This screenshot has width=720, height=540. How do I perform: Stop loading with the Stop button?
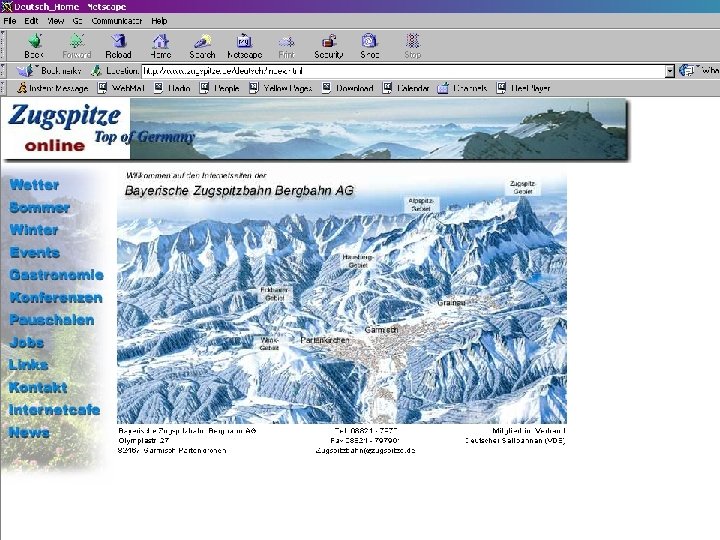(x=412, y=46)
